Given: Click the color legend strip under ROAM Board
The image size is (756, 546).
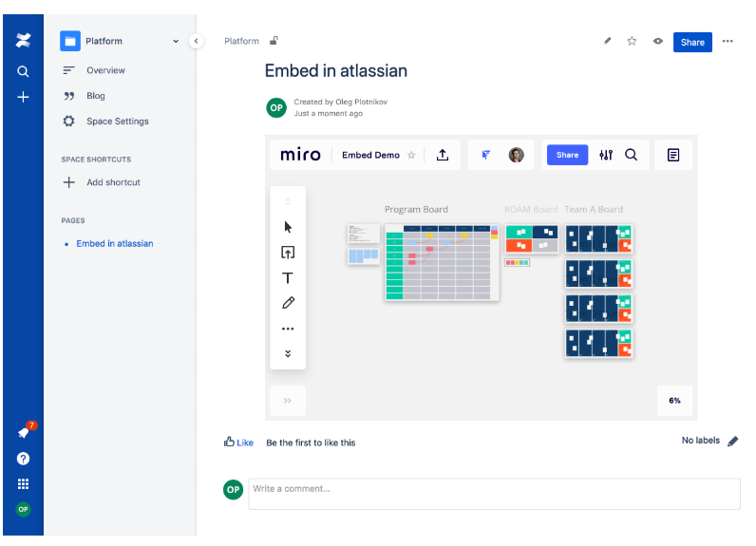Looking at the screenshot, I should [x=518, y=263].
